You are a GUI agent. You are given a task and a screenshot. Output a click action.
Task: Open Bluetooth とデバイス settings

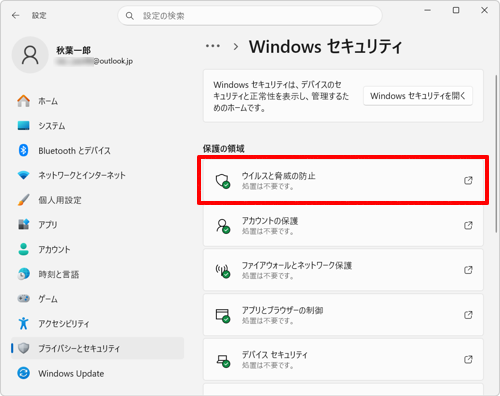(97, 151)
